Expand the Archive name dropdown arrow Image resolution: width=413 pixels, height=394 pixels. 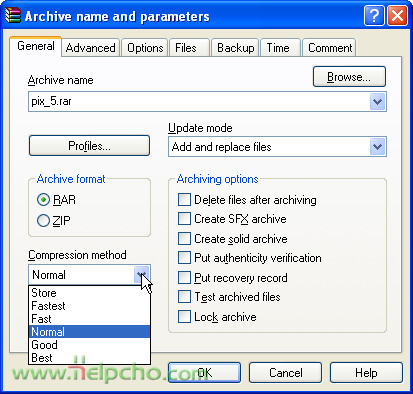tap(378, 101)
